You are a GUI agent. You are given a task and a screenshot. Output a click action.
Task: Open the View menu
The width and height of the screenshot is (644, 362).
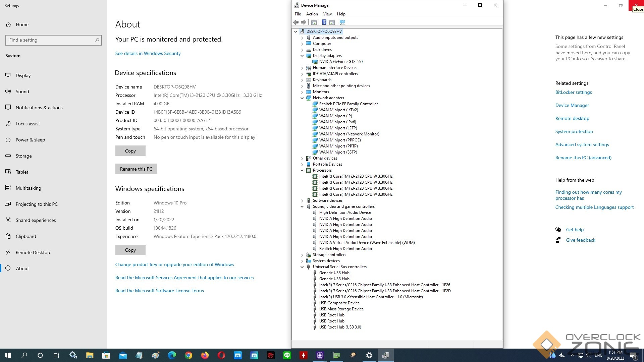pyautogui.click(x=327, y=14)
